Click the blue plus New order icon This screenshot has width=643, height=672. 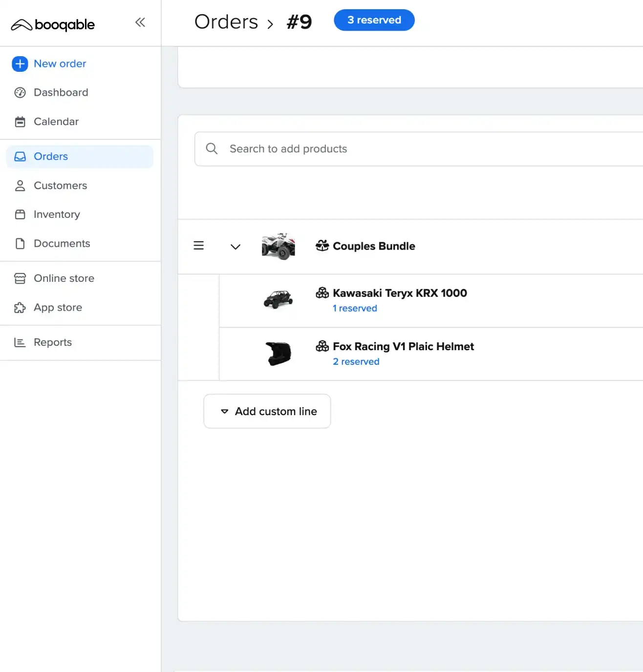20,64
